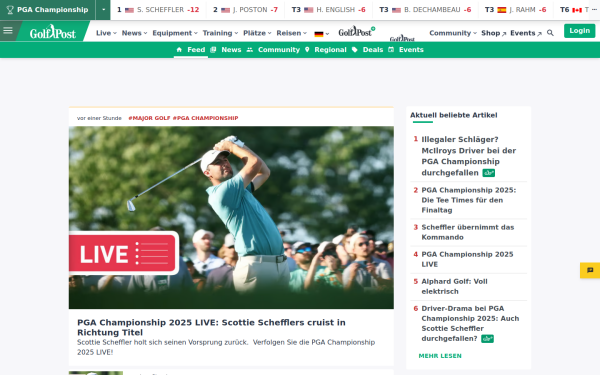Open the Live dropdown menu
This screenshot has width=600, height=375.
point(106,33)
